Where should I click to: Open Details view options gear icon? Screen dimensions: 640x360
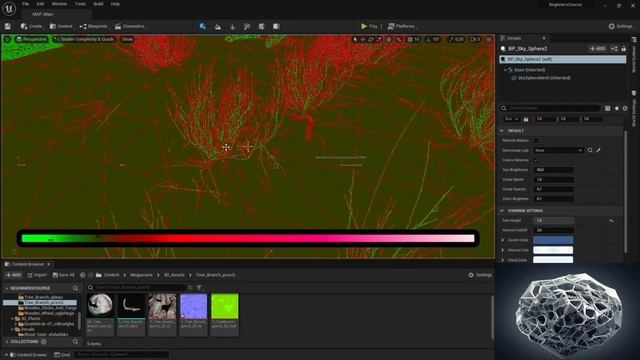pos(625,108)
